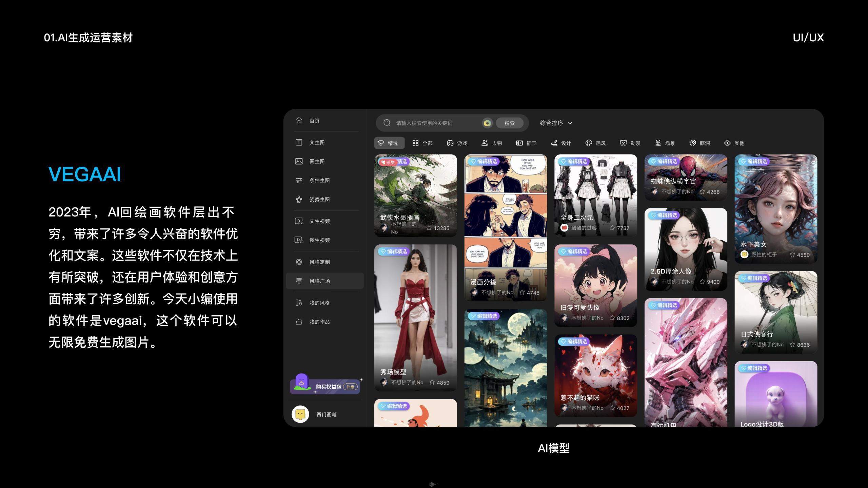Viewport: 868px width, 488px height.
Task: Open the 设计 category tab
Action: tap(561, 143)
